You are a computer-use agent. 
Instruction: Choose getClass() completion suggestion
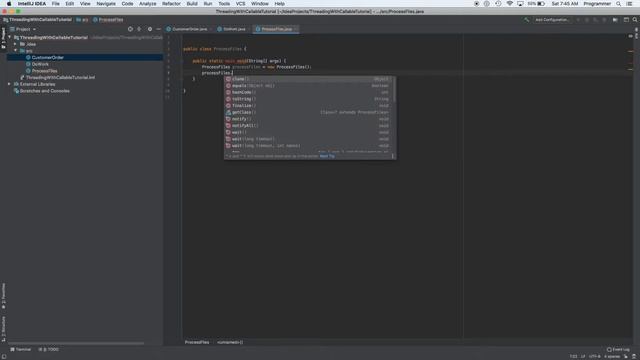point(308,112)
